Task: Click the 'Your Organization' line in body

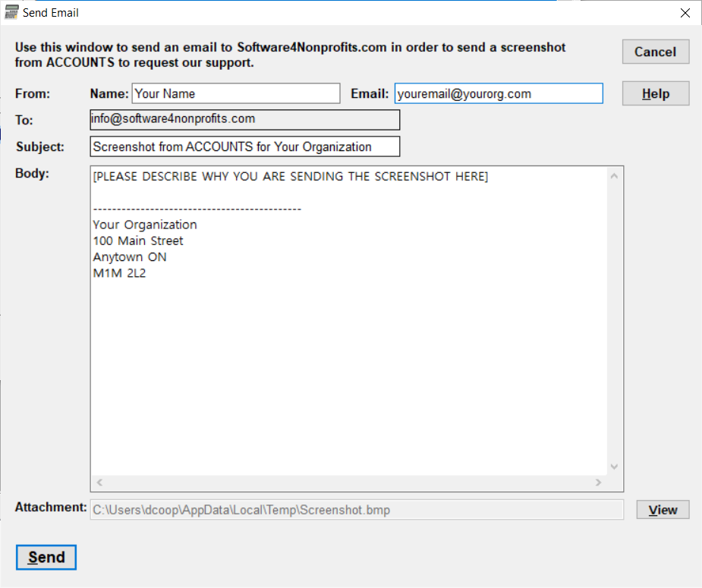Action: click(145, 225)
